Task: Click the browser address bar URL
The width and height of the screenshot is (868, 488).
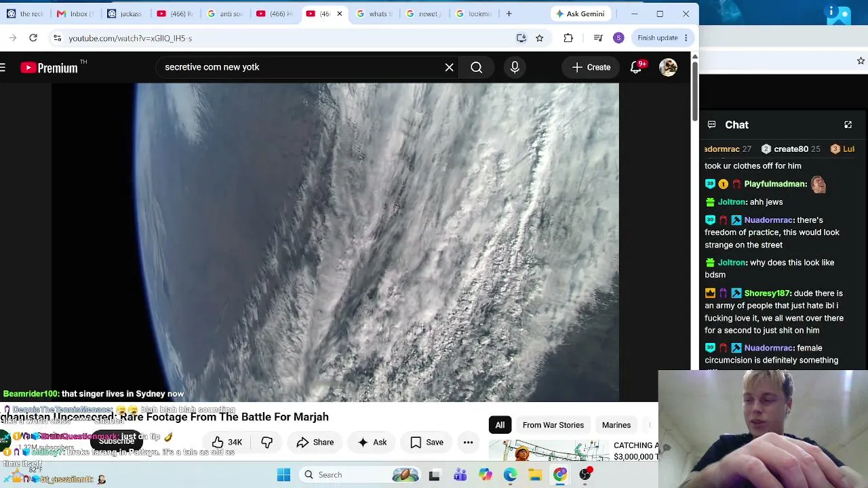Action: pos(130,38)
